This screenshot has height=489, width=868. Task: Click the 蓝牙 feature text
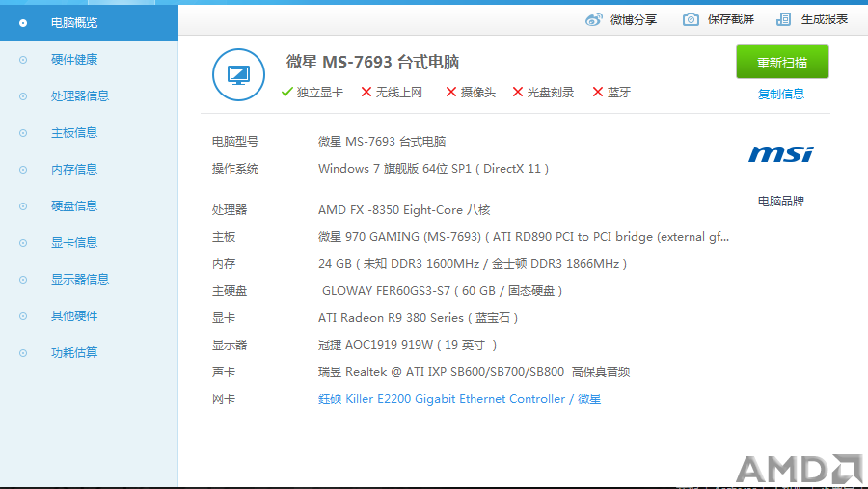click(619, 93)
